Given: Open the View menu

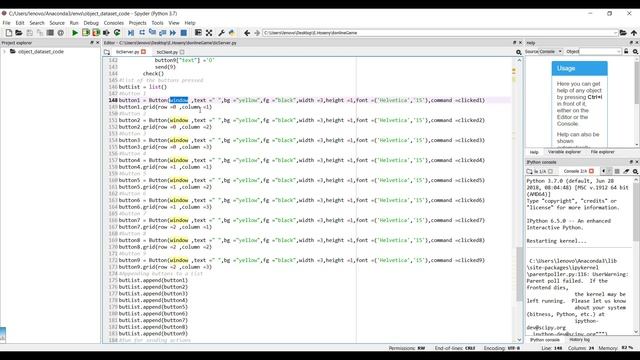Looking at the screenshot, I should [x=174, y=23].
